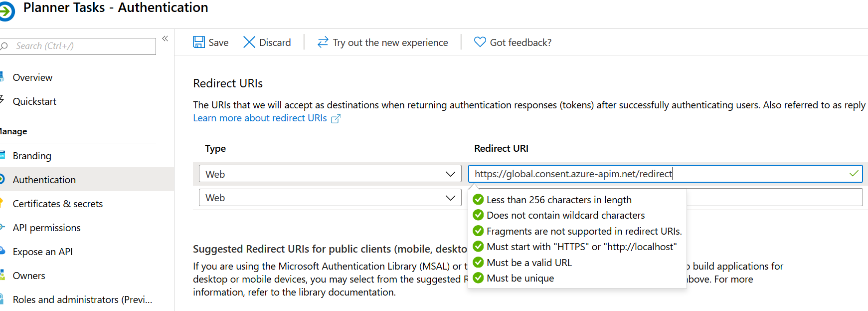
Task: Open the first Web type dropdown
Action: [x=330, y=174]
